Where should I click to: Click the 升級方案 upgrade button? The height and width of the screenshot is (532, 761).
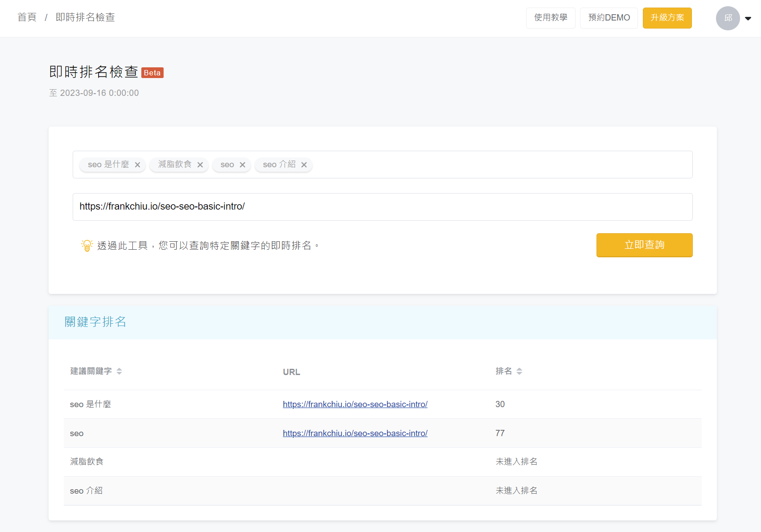click(667, 18)
